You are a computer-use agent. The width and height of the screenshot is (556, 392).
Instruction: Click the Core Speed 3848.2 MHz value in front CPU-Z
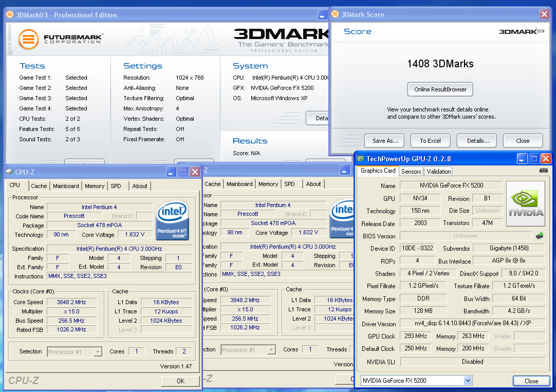(x=71, y=302)
